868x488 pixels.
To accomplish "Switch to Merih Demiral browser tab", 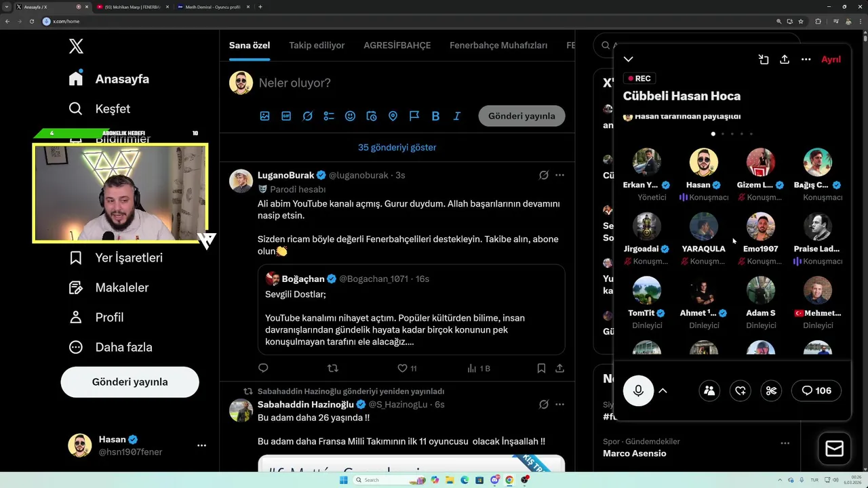I will tap(212, 7).
